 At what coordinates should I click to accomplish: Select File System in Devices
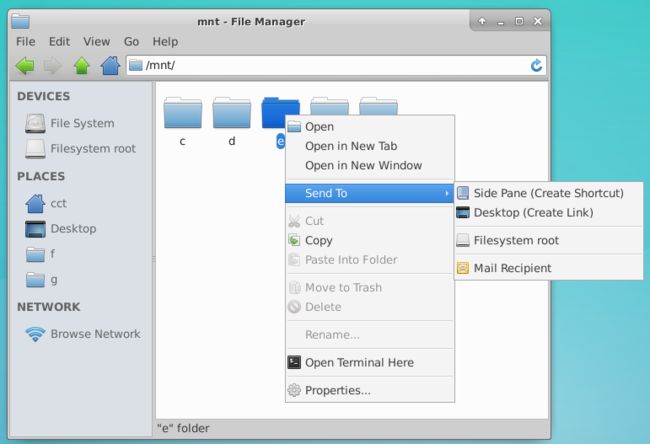coord(81,123)
